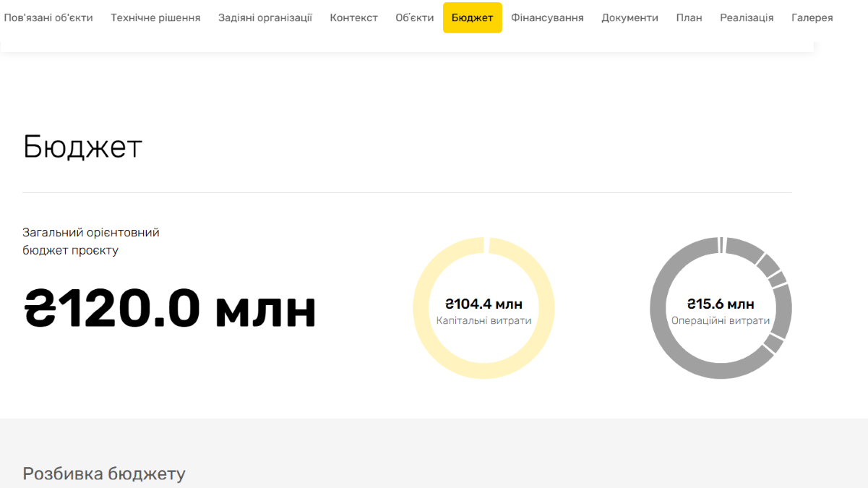
Task: Click the ₴15.6 млн value in chart
Action: pyautogui.click(x=721, y=304)
